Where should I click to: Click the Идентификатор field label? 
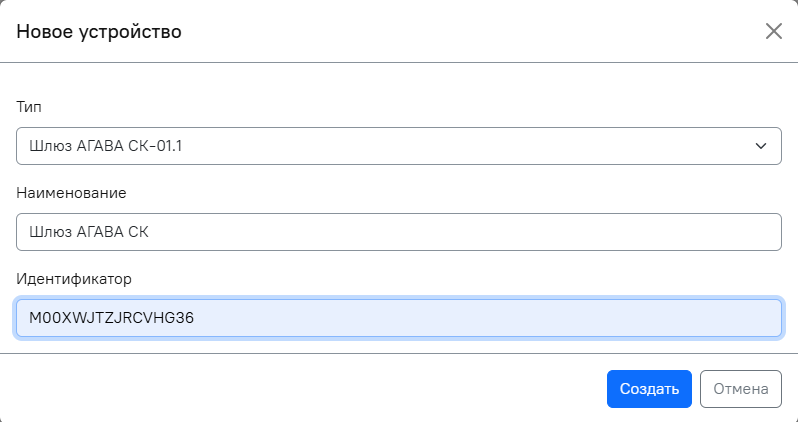pos(81,278)
